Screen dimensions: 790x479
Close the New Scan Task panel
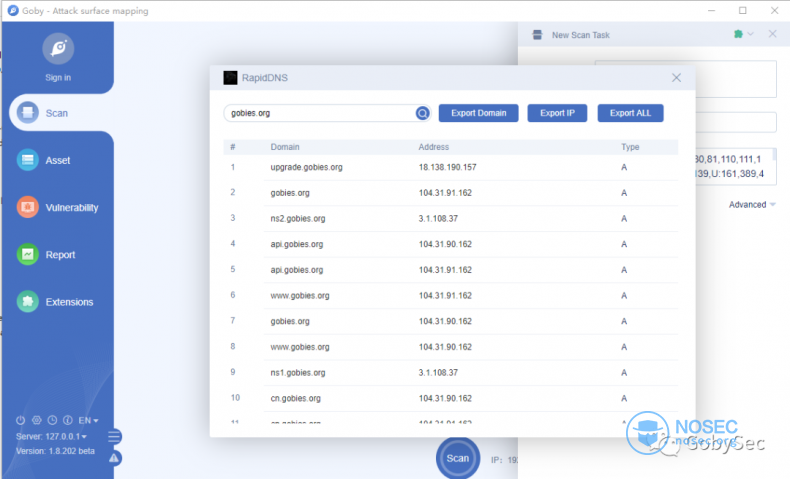coord(772,34)
